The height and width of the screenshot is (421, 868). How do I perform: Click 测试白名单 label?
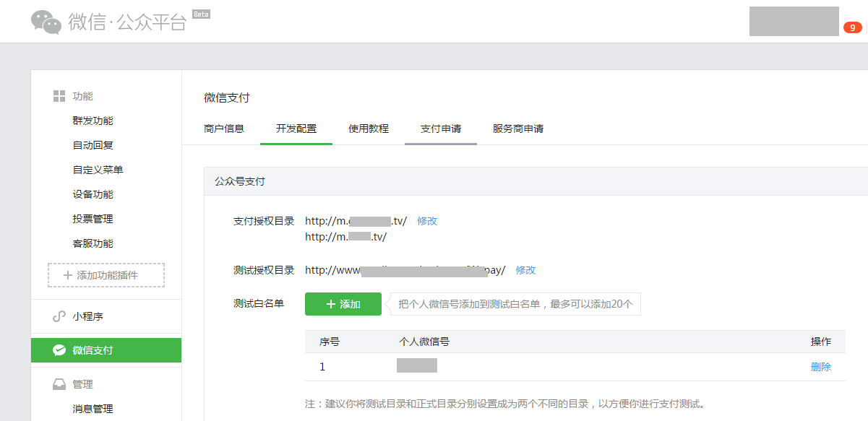coord(259,303)
